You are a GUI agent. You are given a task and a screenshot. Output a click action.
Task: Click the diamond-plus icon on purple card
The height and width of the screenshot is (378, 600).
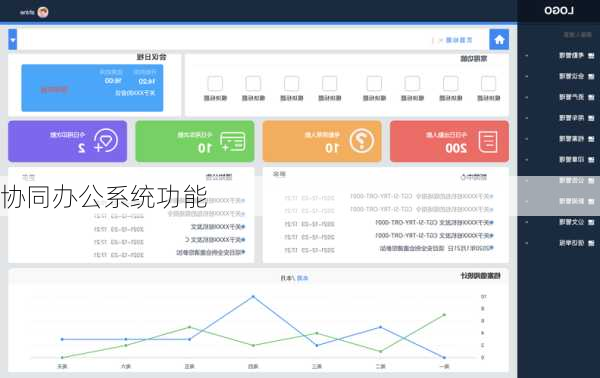coord(106,141)
